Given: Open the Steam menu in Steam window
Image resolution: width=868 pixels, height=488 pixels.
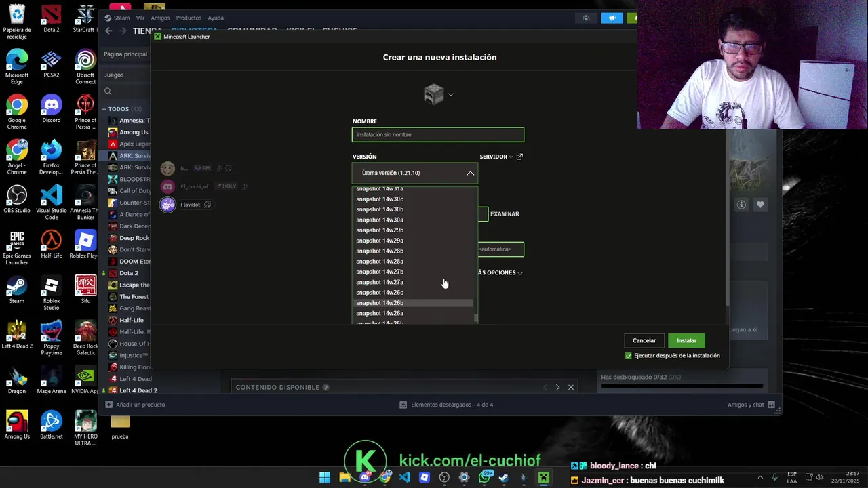Looking at the screenshot, I should pos(117,18).
